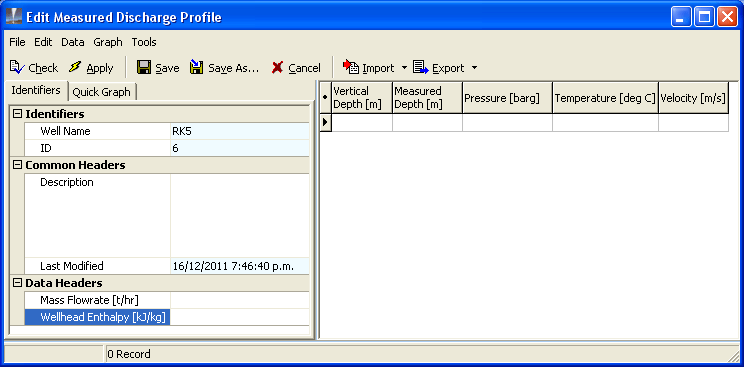Click the 16/12/2011 7:46:40 p.m. value
This screenshot has width=744, height=367.
pos(233,266)
